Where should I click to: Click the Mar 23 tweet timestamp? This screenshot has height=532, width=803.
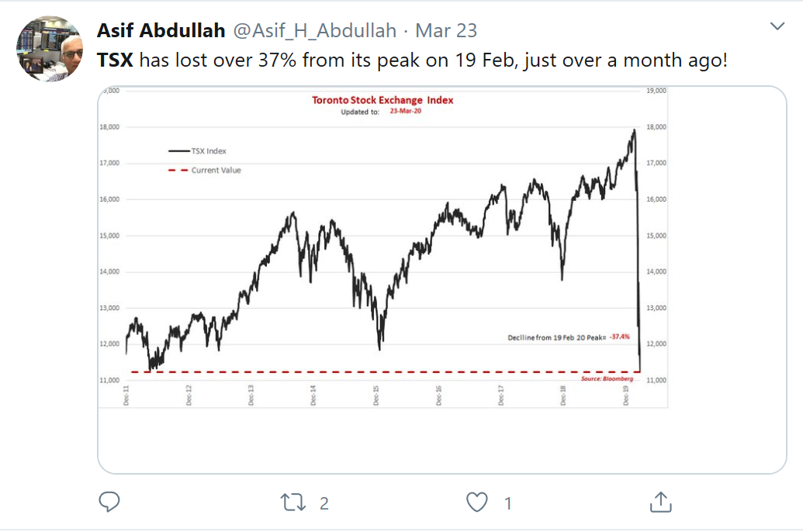[446, 30]
